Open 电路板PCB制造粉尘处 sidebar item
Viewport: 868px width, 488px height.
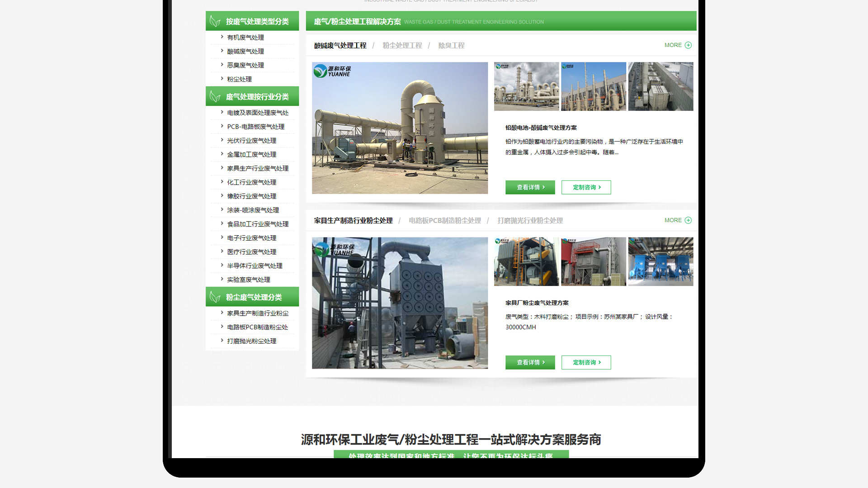pyautogui.click(x=257, y=327)
